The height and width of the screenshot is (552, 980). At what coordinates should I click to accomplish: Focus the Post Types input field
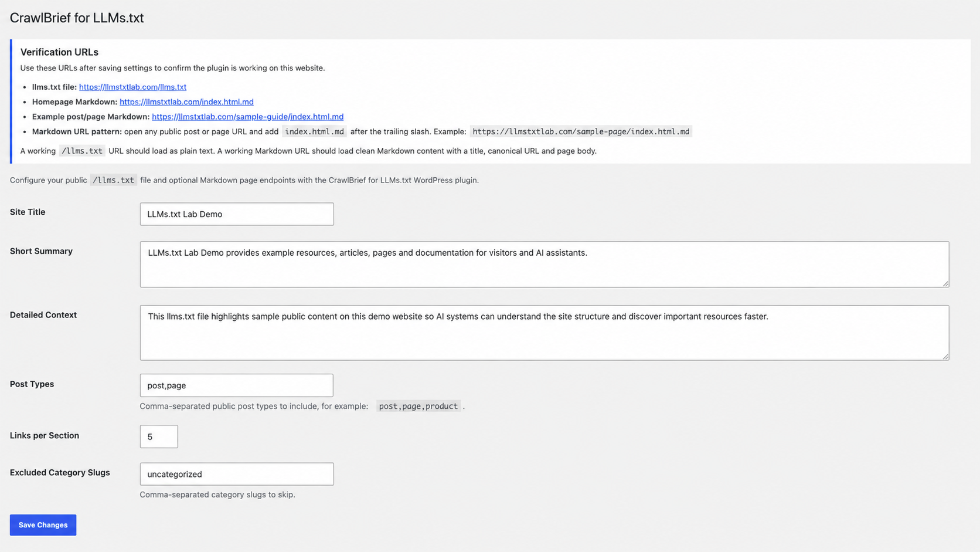tap(237, 385)
